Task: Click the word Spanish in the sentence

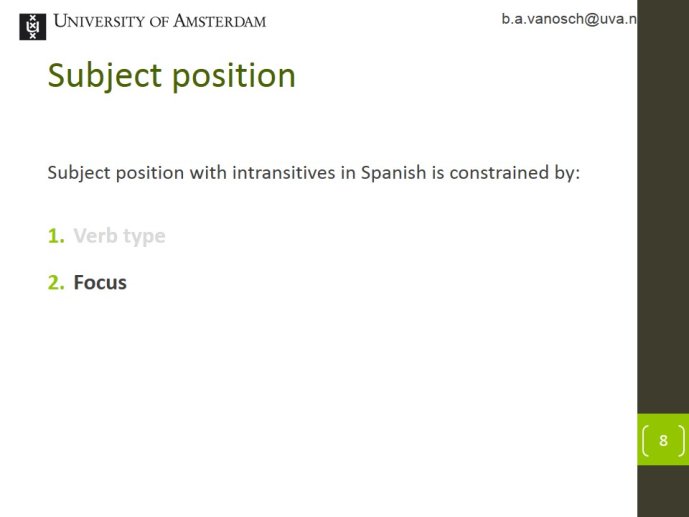Action: tap(393, 173)
